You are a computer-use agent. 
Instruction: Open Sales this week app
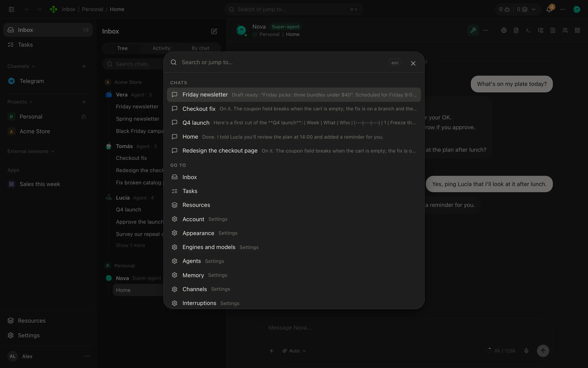point(48,184)
